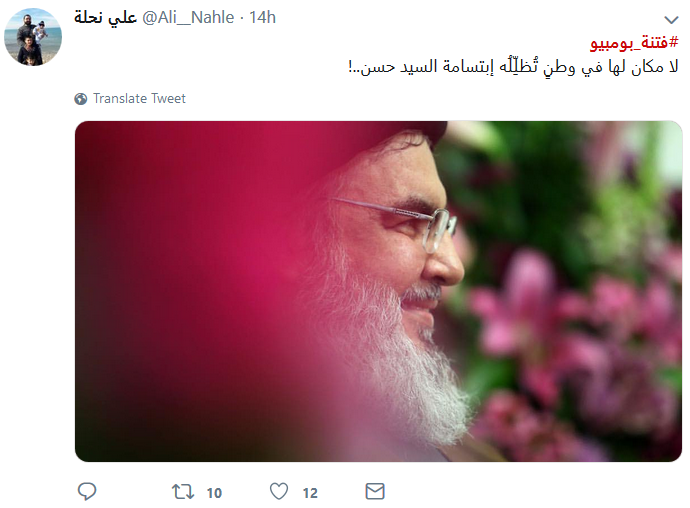This screenshot has width=690, height=508.
Task: Click the like count 12
Action: (x=310, y=493)
